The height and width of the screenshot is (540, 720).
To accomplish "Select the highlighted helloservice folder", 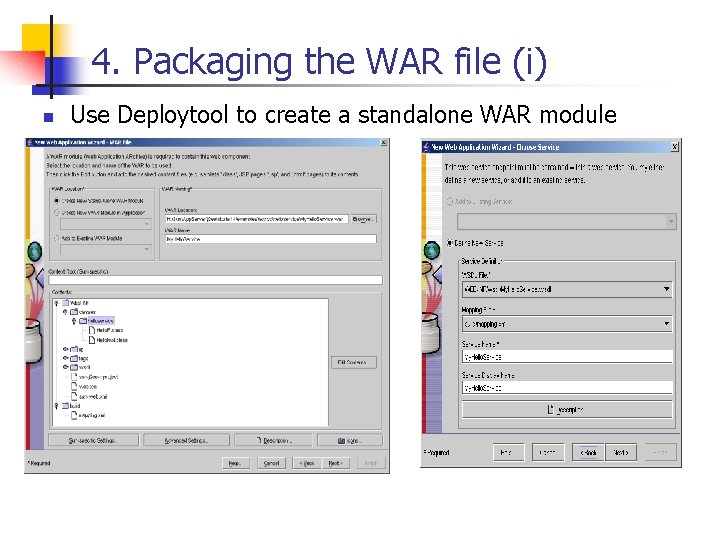I will (100, 321).
